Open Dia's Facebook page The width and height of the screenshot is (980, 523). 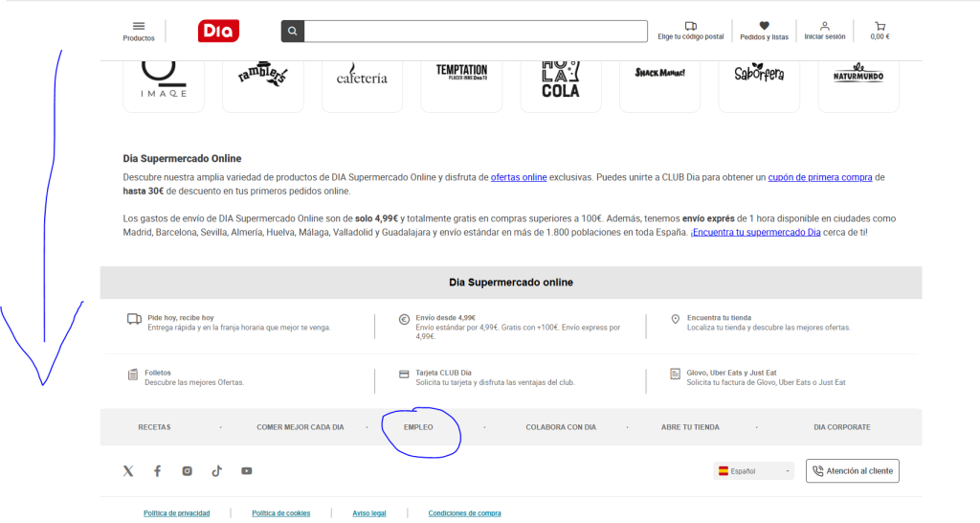(158, 471)
